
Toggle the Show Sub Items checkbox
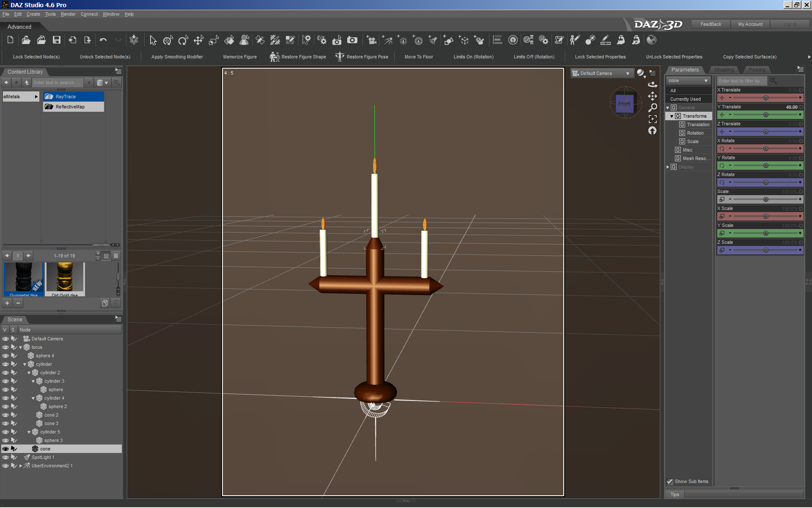[x=670, y=481]
